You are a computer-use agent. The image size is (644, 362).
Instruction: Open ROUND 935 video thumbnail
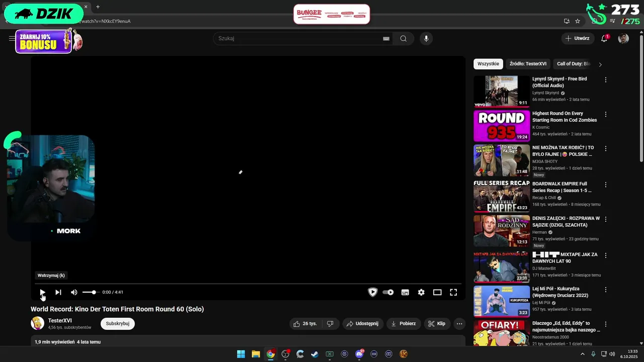pos(502,126)
